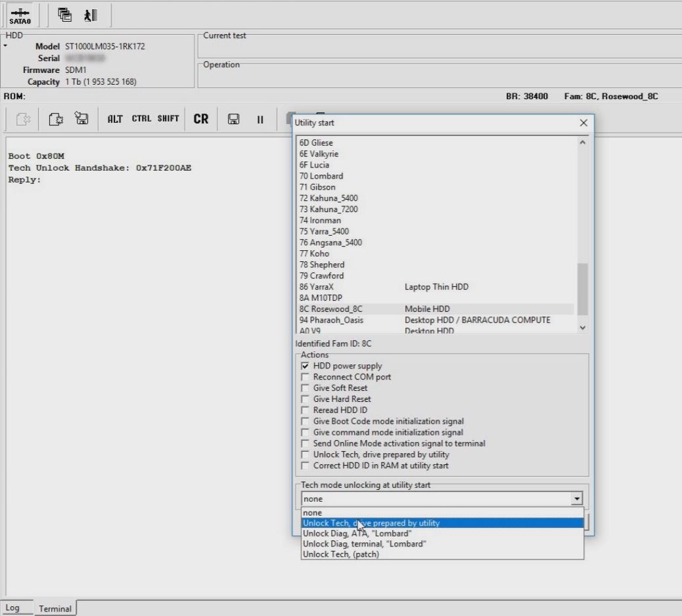The height and width of the screenshot is (616, 682).
Task: Toggle the SHIFT key toolbar button
Action: coord(168,119)
